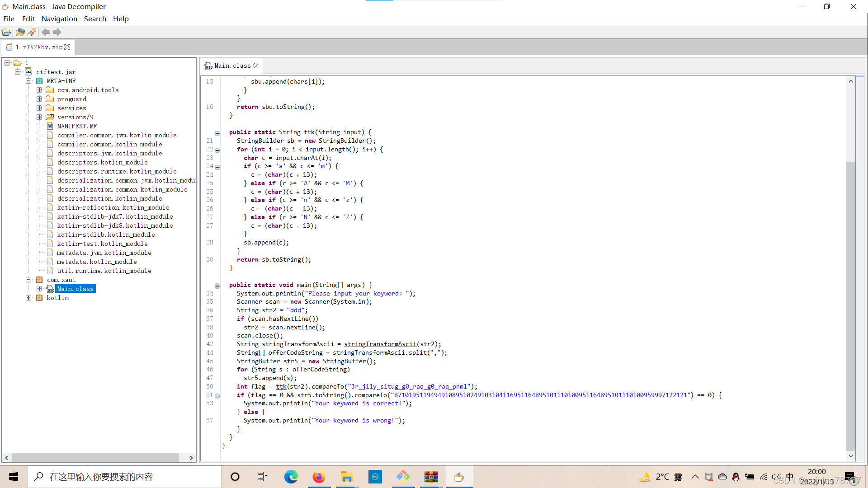Fold the ttk method in editor
Image resolution: width=868 pixels, height=488 pixels.
[217, 133]
